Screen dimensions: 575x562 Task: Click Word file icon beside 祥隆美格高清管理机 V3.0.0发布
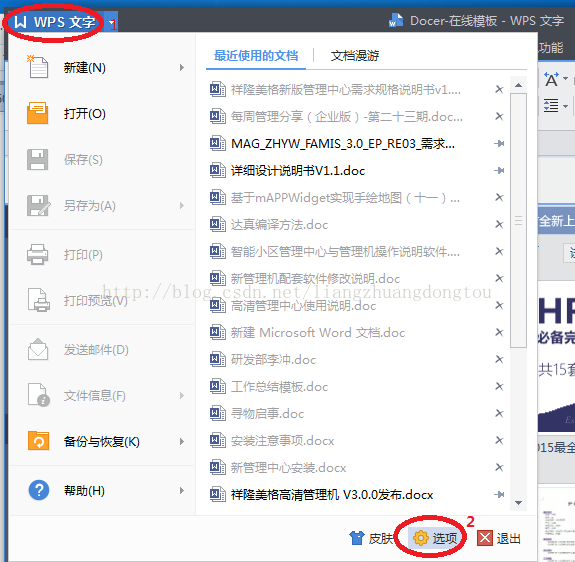(217, 495)
